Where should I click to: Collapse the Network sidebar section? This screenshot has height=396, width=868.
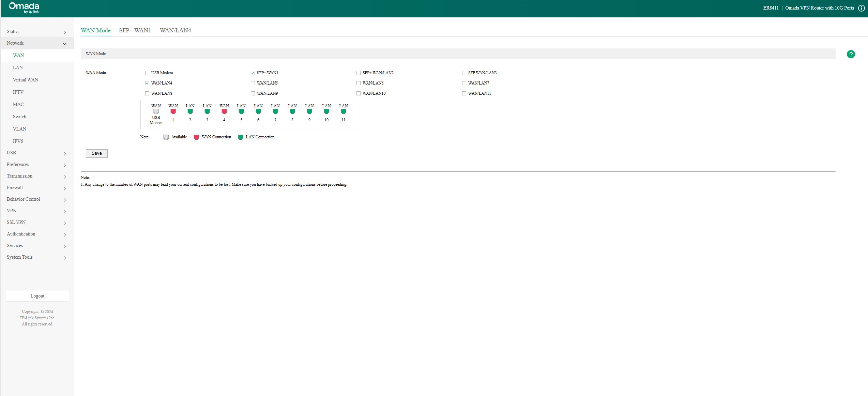(x=37, y=43)
